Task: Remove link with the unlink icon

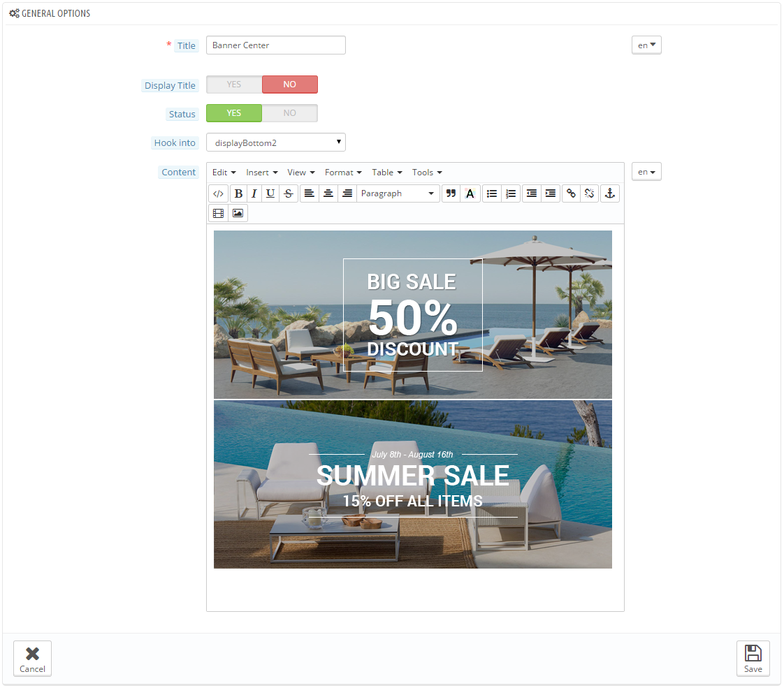Action: tap(590, 194)
